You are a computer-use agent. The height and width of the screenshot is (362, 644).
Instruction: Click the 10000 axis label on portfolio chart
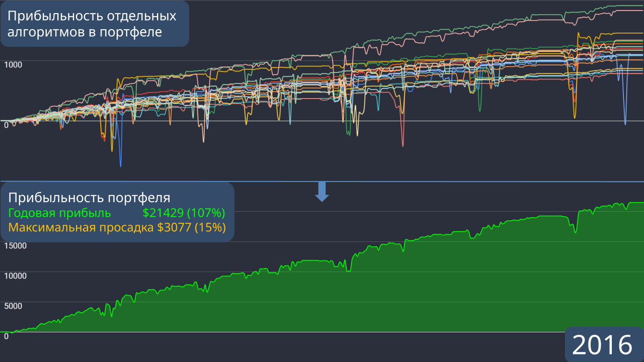pyautogui.click(x=15, y=276)
